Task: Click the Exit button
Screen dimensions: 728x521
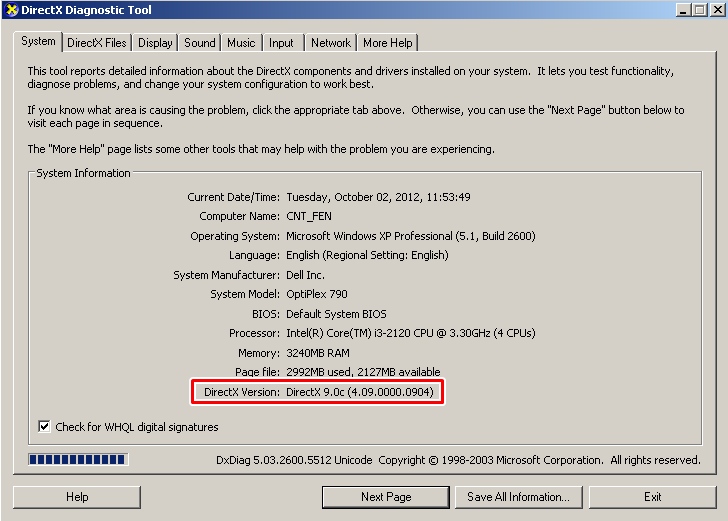Action: [652, 497]
